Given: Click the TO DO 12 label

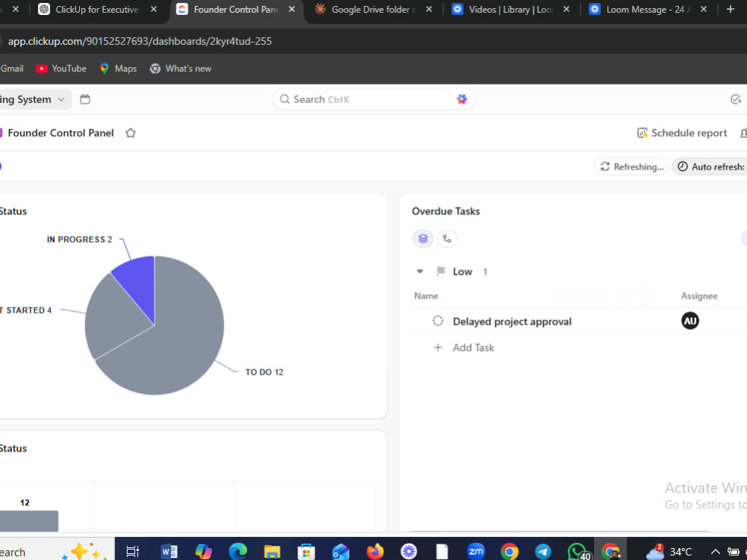Looking at the screenshot, I should [264, 373].
